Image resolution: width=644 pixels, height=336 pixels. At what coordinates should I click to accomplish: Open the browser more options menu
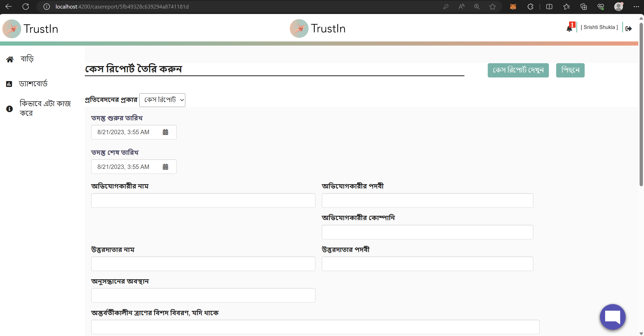click(637, 6)
